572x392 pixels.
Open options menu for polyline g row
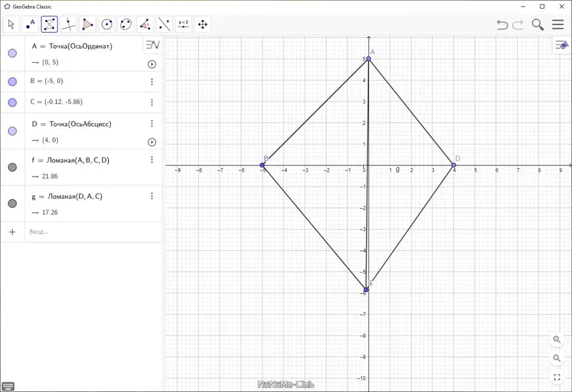pos(152,196)
